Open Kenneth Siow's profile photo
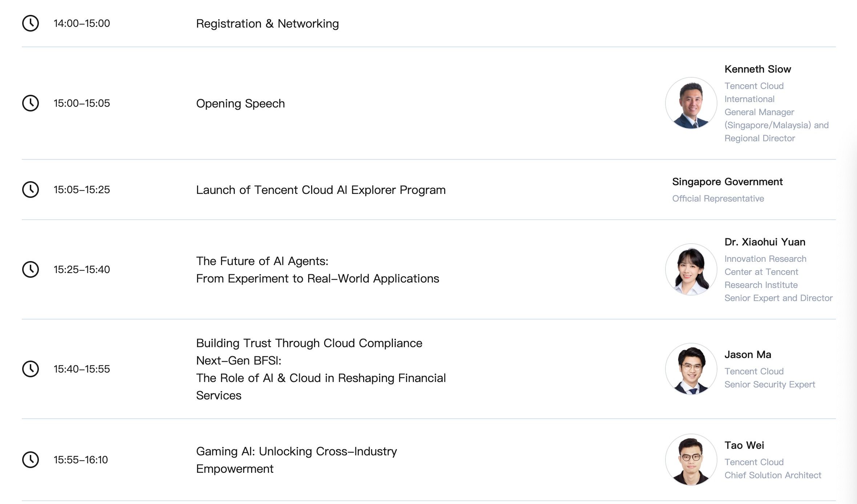The height and width of the screenshot is (504, 857). tap(691, 103)
